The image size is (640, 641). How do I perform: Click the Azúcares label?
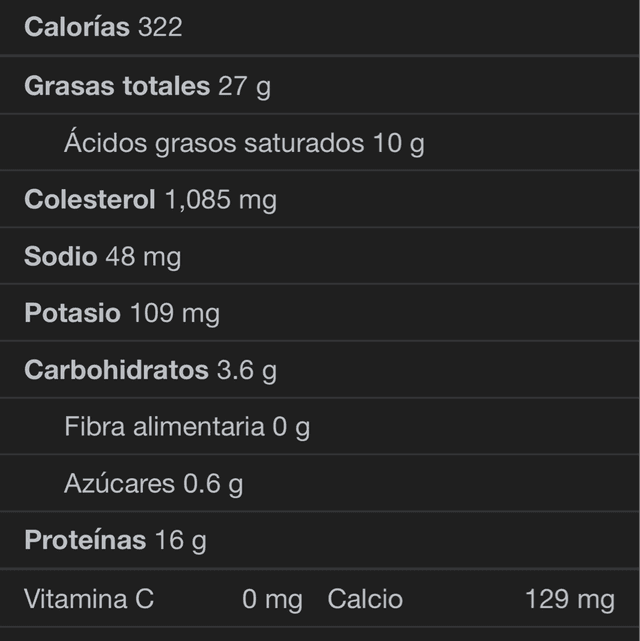tap(119, 485)
